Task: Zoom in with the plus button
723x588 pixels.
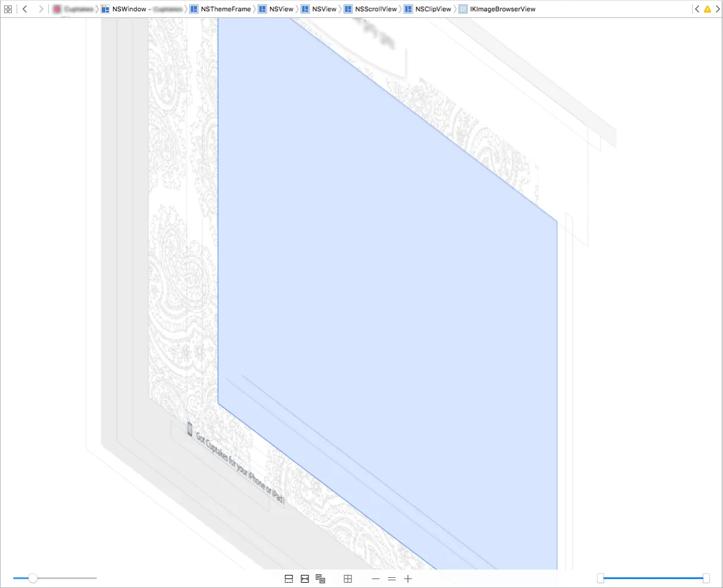Action: 408,578
